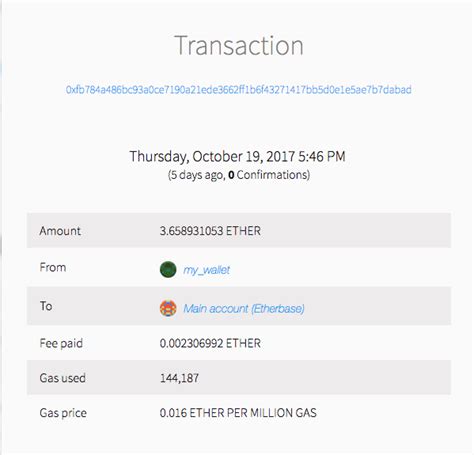Select the 0.002306992 ETHER fee value
Viewport: 474px width, 455px height.
(x=210, y=343)
